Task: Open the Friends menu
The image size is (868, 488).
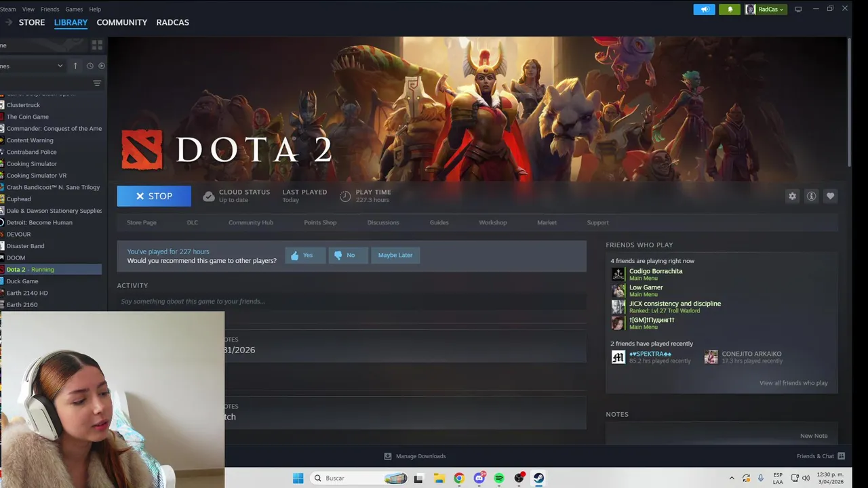Action: (50, 9)
